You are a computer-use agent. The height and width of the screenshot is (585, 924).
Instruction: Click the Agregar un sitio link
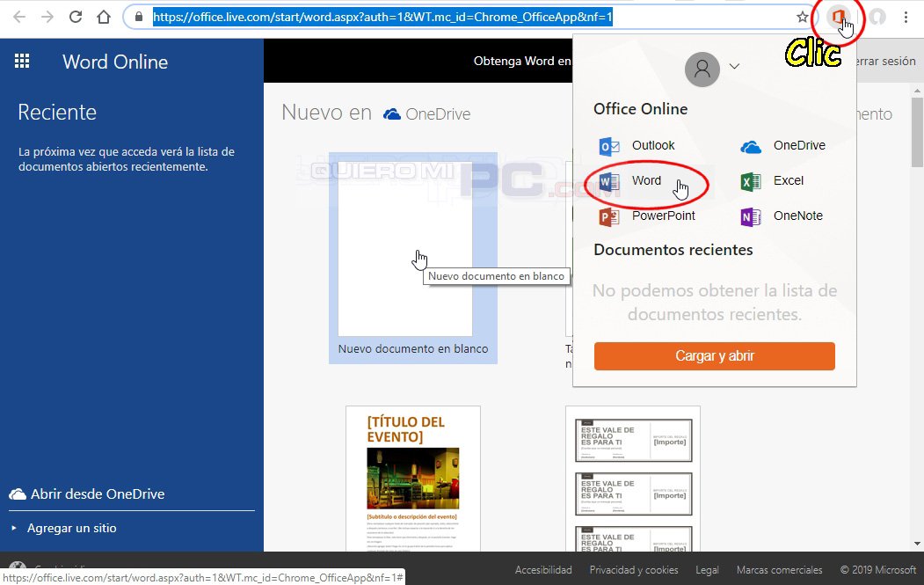[x=72, y=528]
